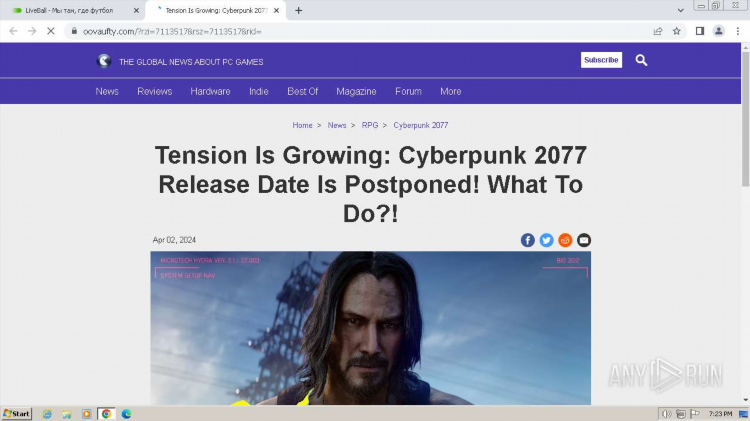This screenshot has width=750, height=421.
Task: View site security lock info
Action: point(74,31)
